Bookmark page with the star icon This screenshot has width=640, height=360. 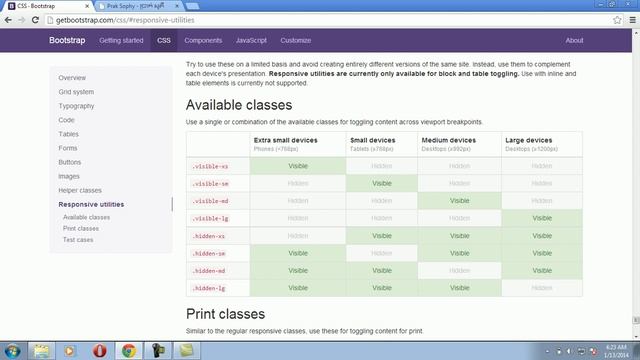[617, 20]
